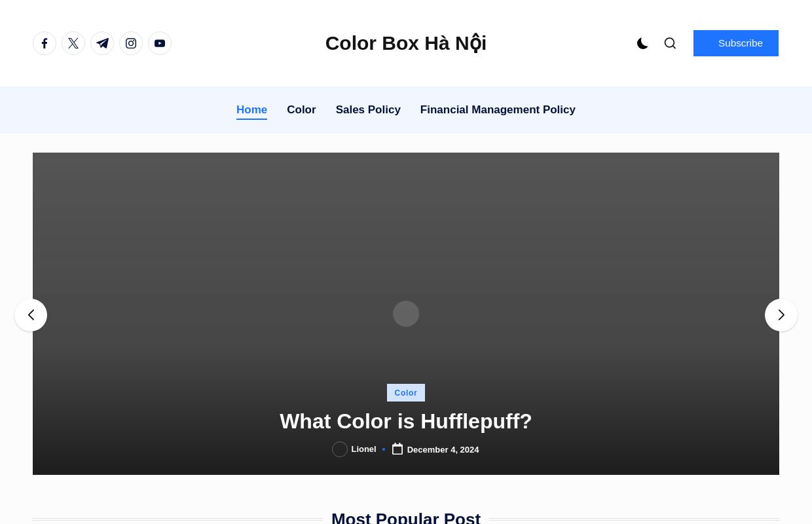Image resolution: width=812 pixels, height=524 pixels.
Task: Show next slide with right arrow
Action: [781, 315]
